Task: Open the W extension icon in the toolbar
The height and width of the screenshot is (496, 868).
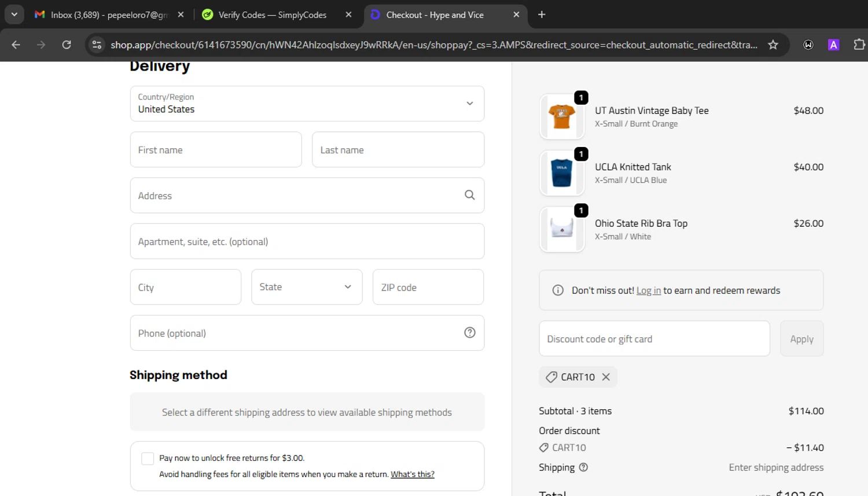Action: [x=808, y=45]
